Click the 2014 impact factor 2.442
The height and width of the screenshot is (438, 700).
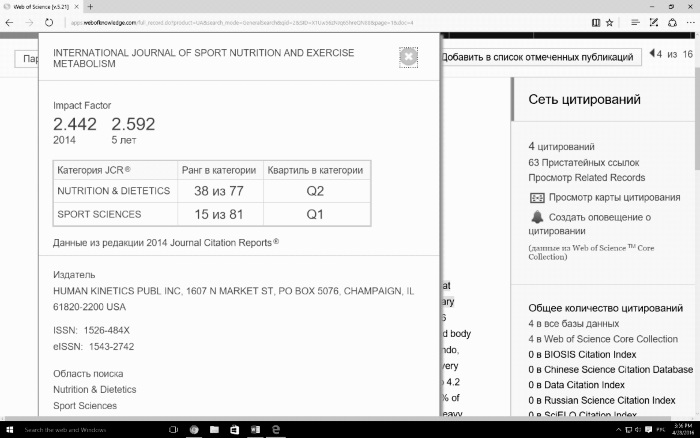[75, 124]
